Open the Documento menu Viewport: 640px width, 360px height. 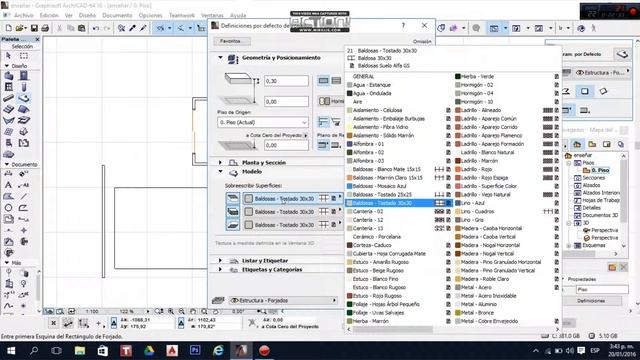click(117, 15)
